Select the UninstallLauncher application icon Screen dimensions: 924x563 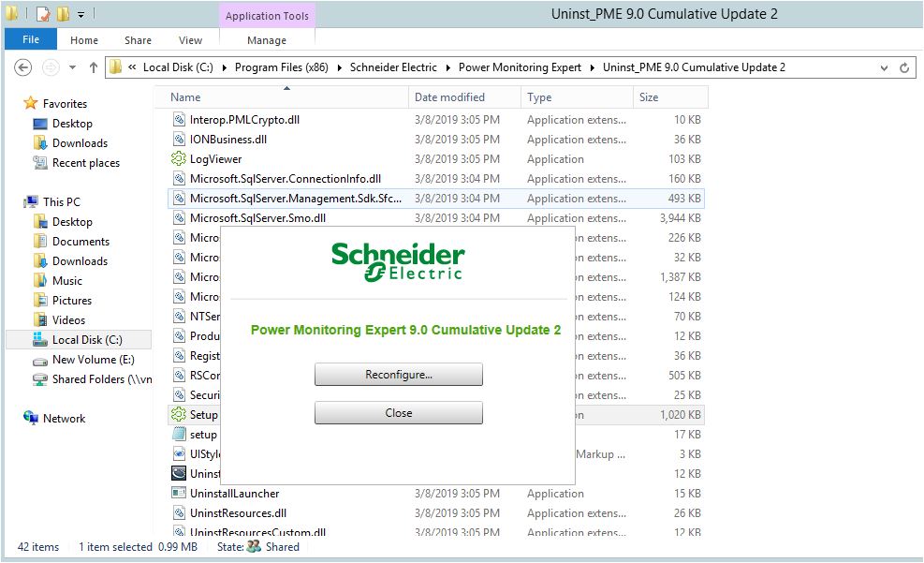click(x=179, y=493)
